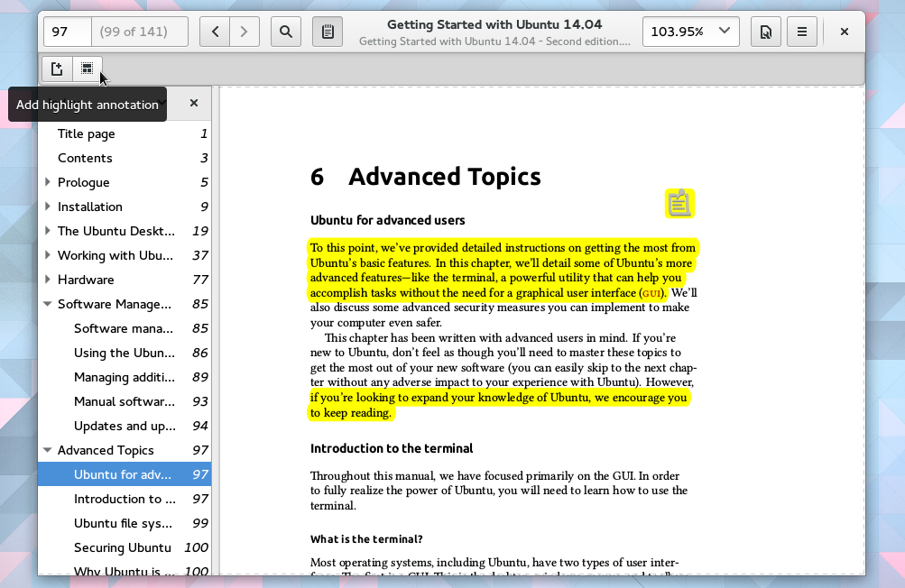
Task: Click the page number field showing 97
Action: coord(68,32)
